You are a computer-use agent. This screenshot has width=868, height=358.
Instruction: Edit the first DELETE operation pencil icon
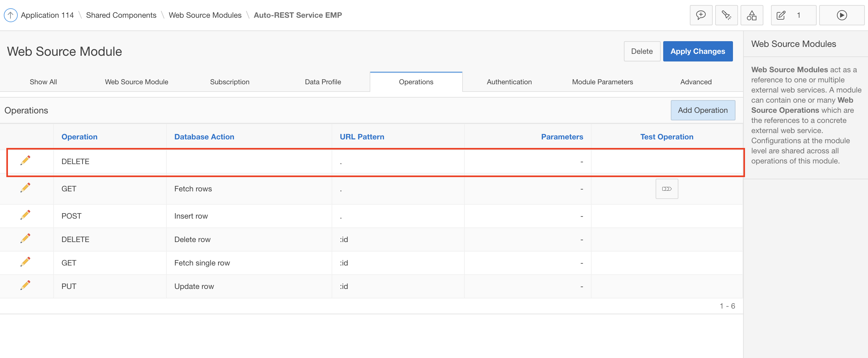point(25,161)
